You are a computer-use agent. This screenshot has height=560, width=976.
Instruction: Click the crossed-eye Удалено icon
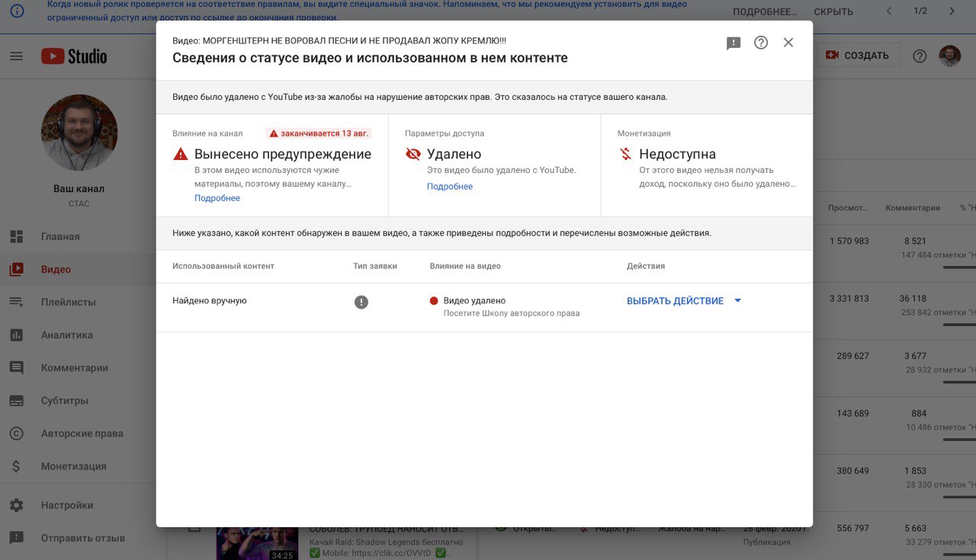coord(413,154)
